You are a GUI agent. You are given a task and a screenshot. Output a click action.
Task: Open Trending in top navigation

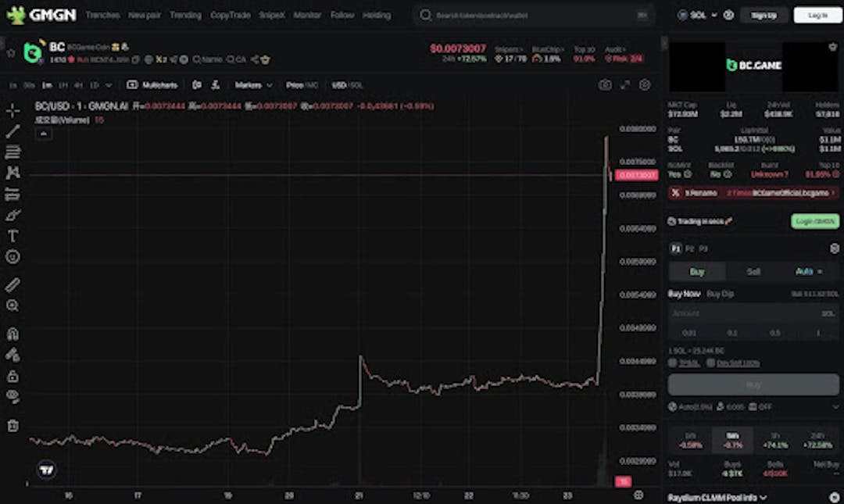185,15
